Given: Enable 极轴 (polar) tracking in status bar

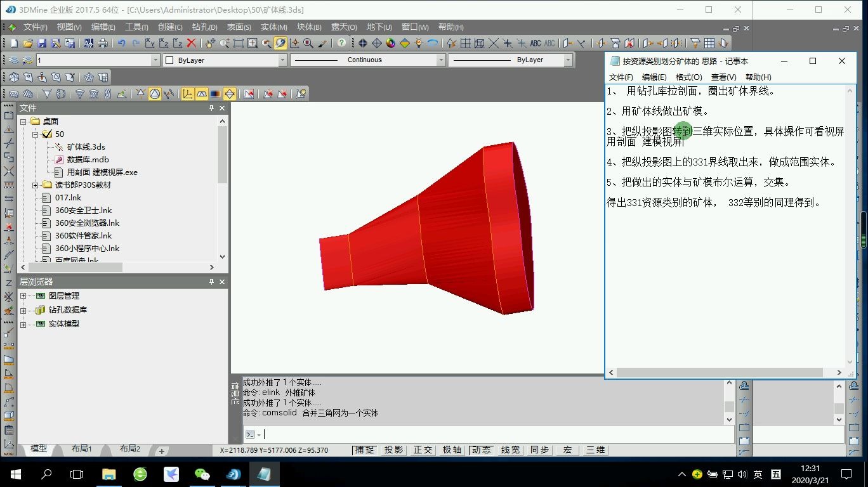Looking at the screenshot, I should tap(452, 450).
